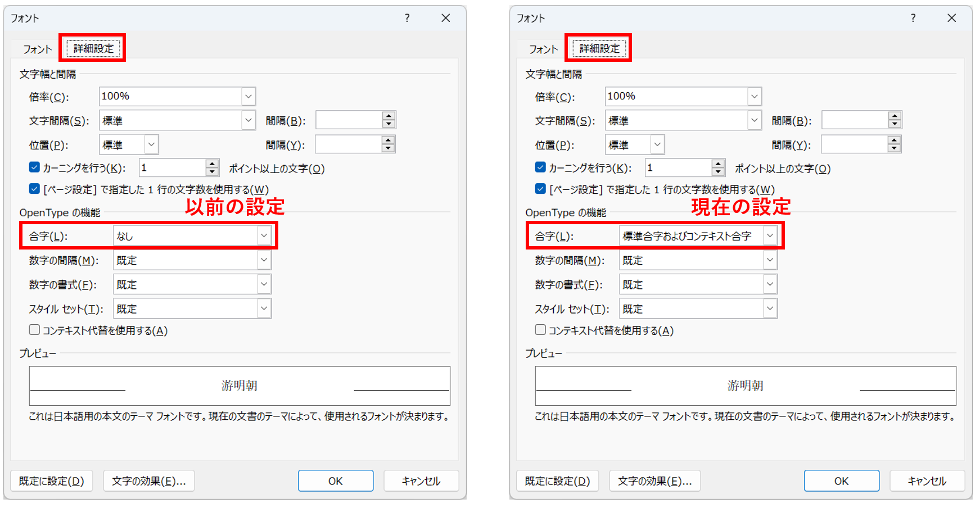
Task: Toggle カーニングを行う checkbox in left dialog
Action: [x=34, y=167]
